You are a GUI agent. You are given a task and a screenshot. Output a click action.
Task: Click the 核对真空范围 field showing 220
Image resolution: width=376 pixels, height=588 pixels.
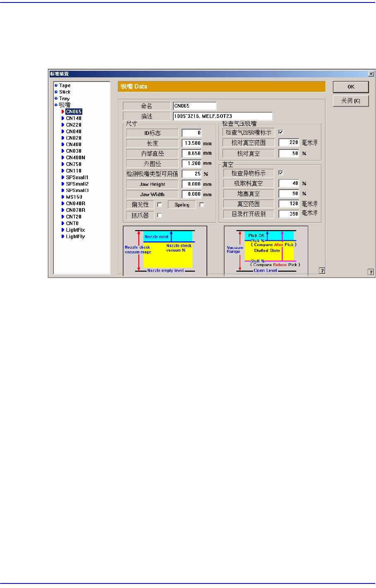click(x=289, y=142)
